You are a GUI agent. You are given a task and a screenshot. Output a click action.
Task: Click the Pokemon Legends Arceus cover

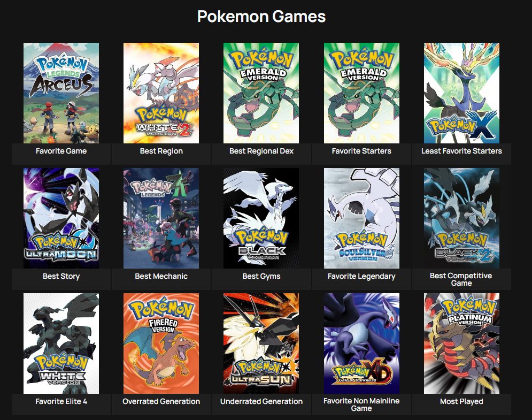tap(61, 93)
